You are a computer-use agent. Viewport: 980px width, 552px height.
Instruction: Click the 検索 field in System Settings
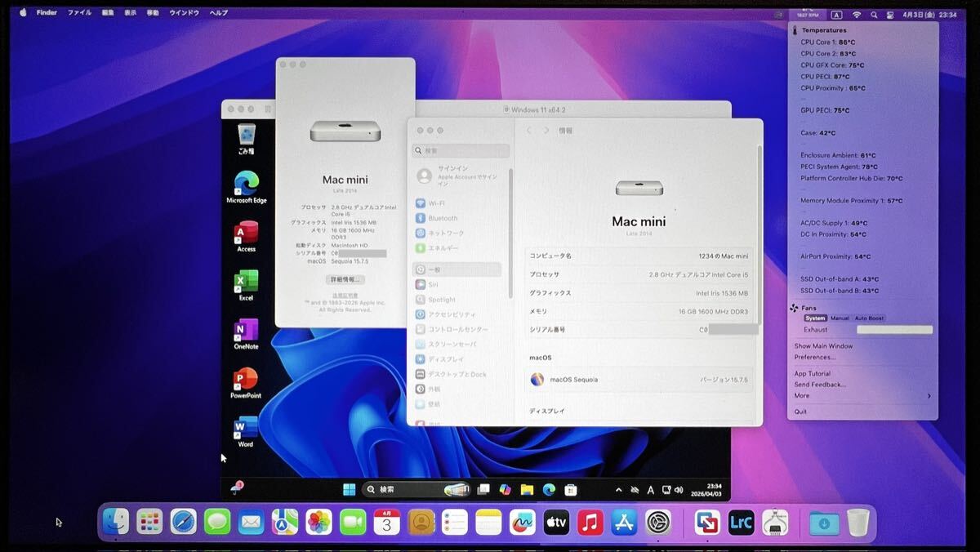[461, 151]
